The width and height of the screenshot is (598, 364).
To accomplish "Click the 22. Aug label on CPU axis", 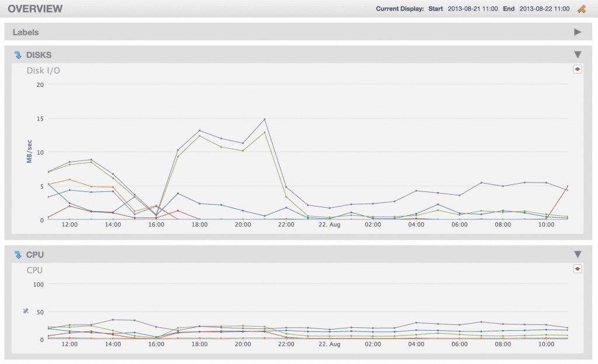I will pos(329,344).
